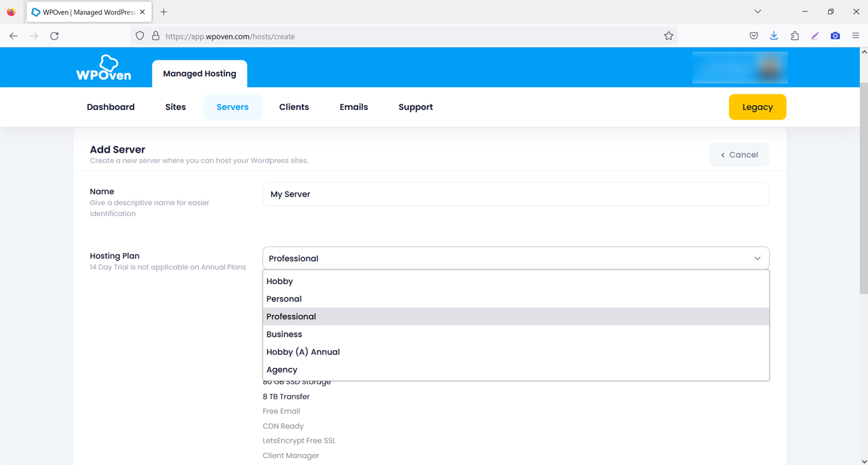
Task: Choose the Business plan option
Action: (x=516, y=334)
